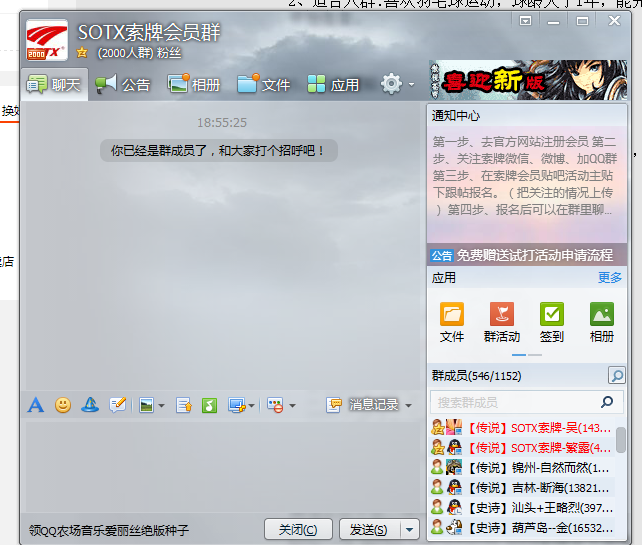The height and width of the screenshot is (545, 642).
Task: Click the 粉丝 label under the group name
Action: click(x=169, y=53)
